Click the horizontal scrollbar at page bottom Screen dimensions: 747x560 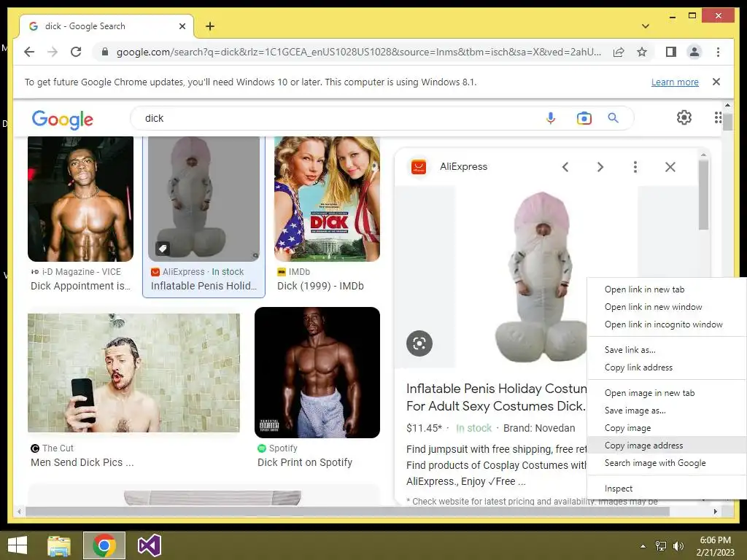pos(347,511)
